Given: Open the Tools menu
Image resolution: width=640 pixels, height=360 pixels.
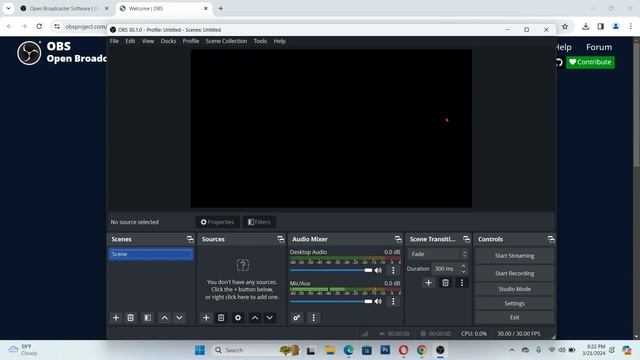Looking at the screenshot, I should click(x=260, y=41).
